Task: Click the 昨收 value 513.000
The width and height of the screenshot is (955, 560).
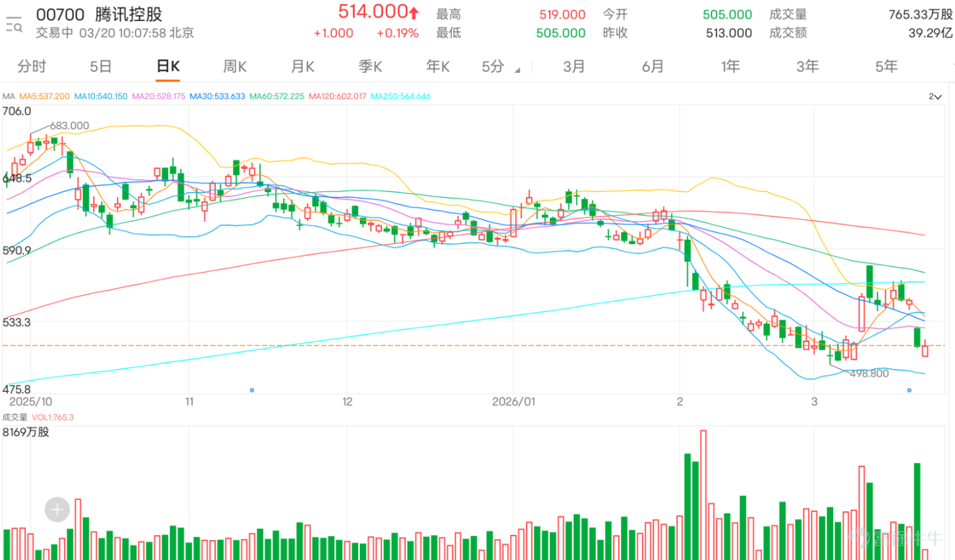Action: (x=729, y=33)
